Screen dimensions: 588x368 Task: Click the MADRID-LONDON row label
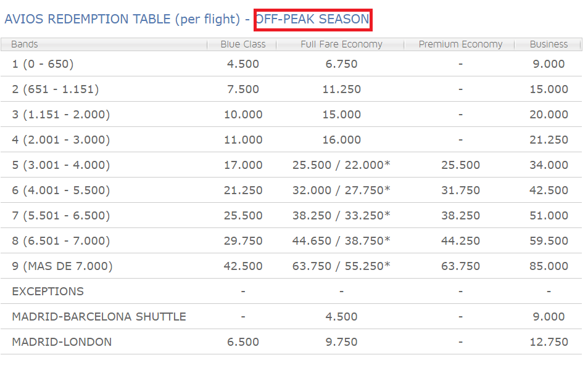pos(62,342)
